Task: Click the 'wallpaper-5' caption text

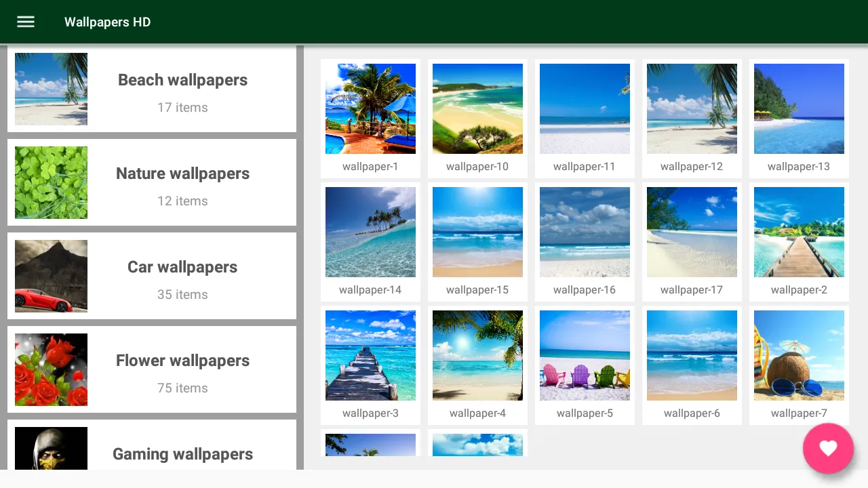Action: click(x=585, y=413)
